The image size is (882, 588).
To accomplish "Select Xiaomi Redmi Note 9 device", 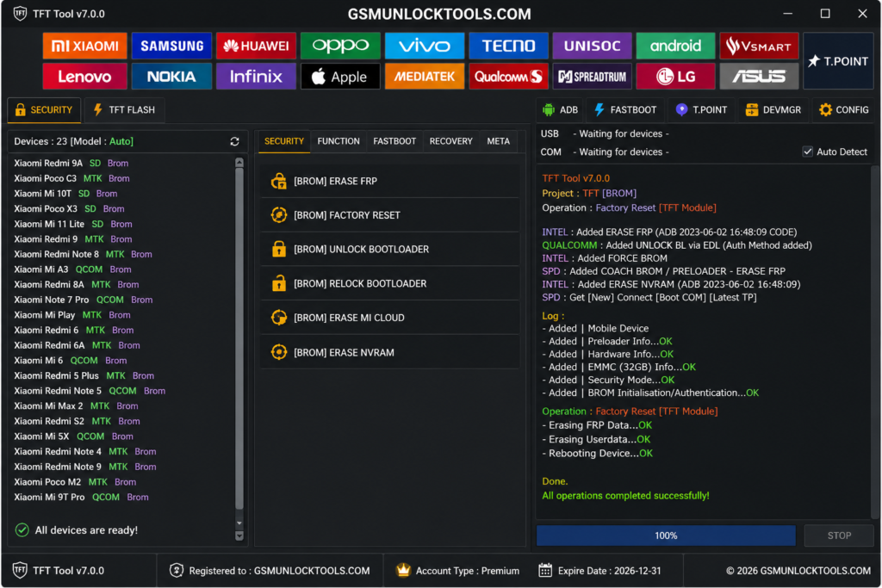I will click(85, 467).
